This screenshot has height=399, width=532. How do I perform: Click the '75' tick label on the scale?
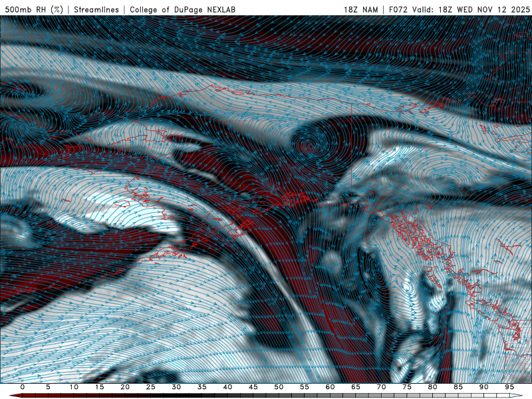coord(407,387)
